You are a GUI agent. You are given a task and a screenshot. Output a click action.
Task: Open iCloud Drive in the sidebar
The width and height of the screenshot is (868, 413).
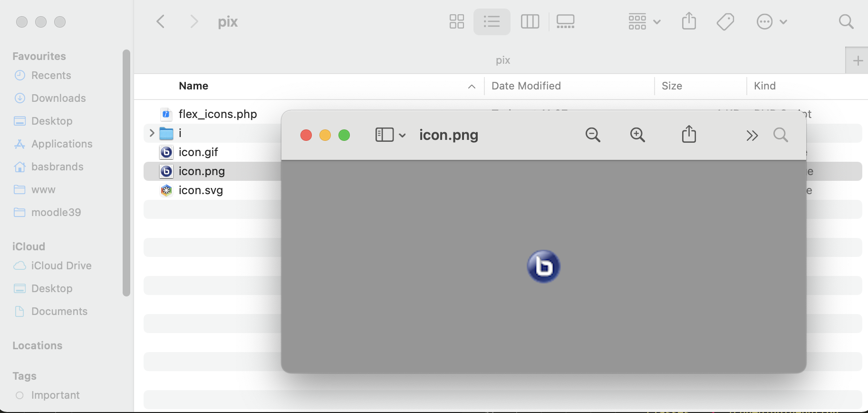point(61,265)
